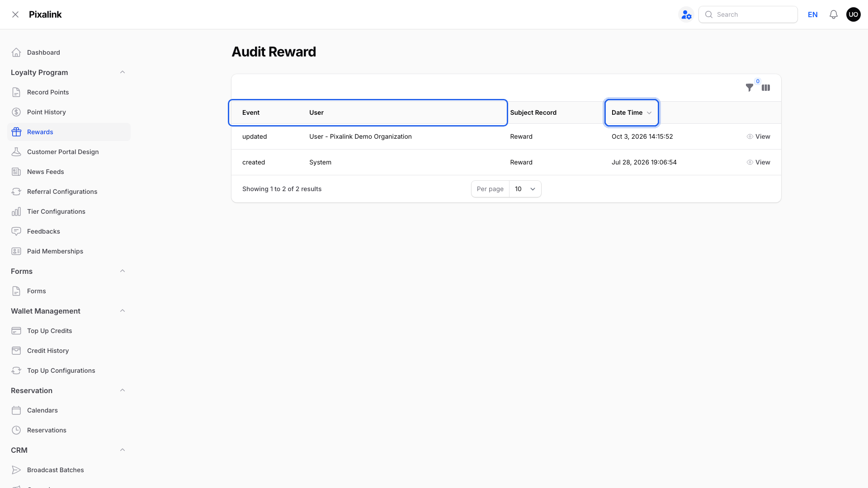Click the Tier Configurations bar chart icon

pyautogui.click(x=16, y=211)
